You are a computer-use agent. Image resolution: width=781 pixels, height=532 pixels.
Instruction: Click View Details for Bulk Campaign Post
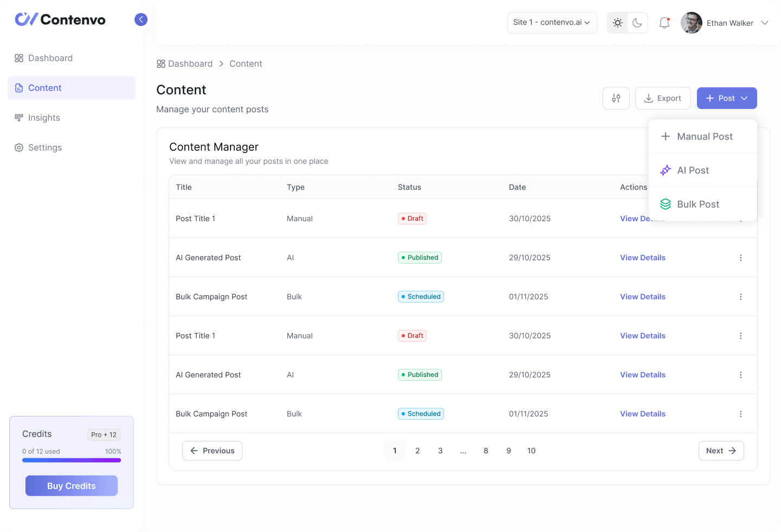[643, 297]
